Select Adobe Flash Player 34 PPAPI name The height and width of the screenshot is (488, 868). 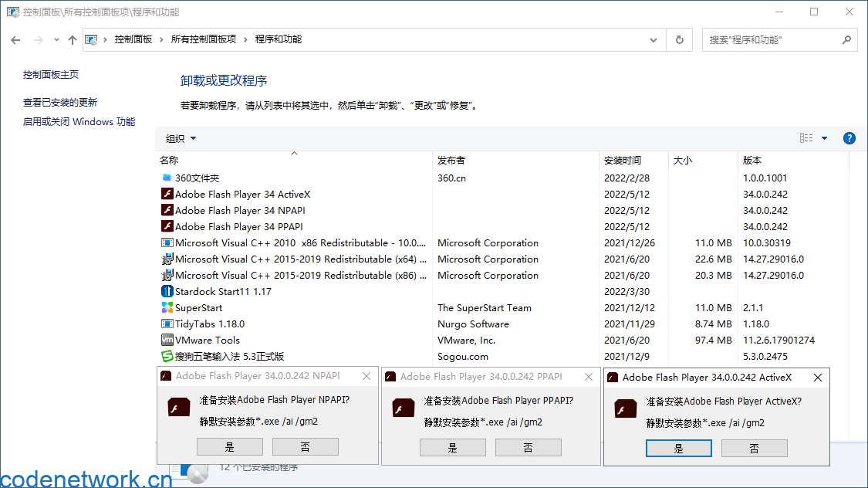(239, 226)
